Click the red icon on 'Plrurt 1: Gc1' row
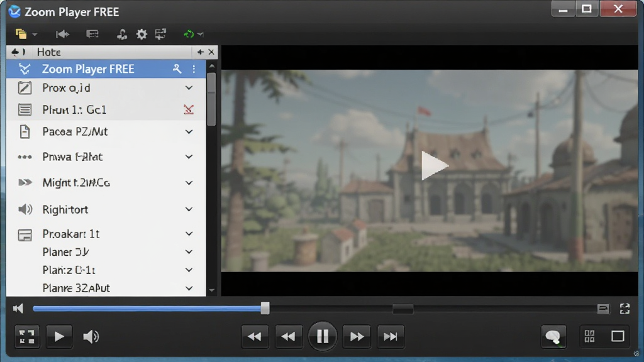 pos(189,109)
